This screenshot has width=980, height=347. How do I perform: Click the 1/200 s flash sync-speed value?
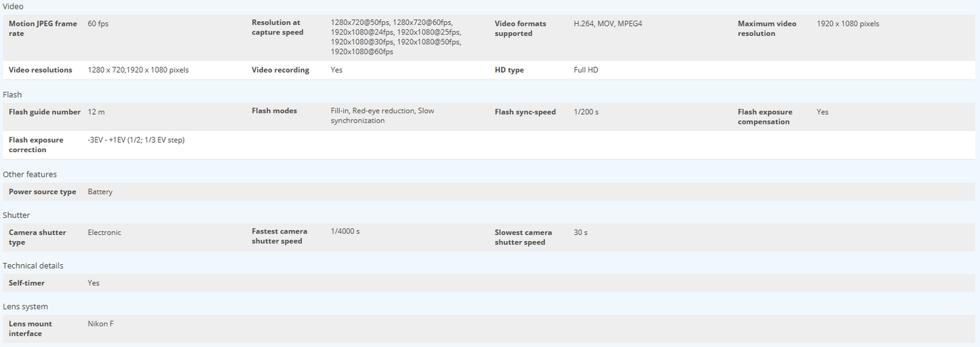click(586, 112)
